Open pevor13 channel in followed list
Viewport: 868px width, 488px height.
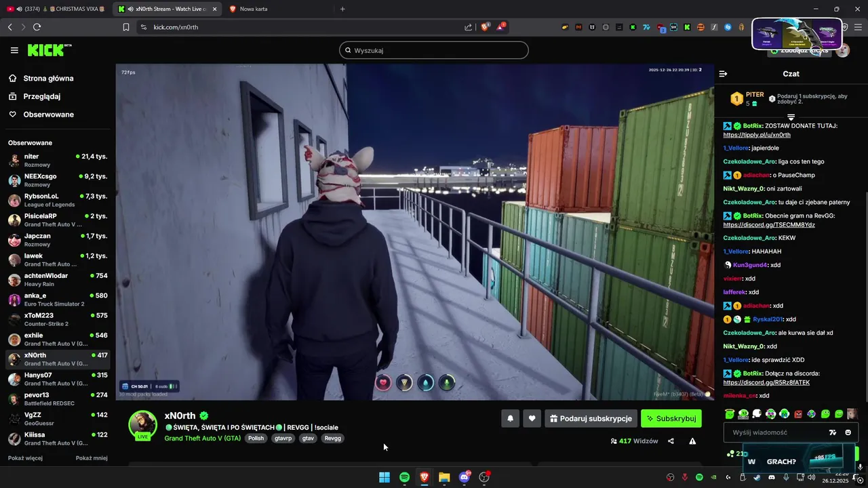click(58, 399)
